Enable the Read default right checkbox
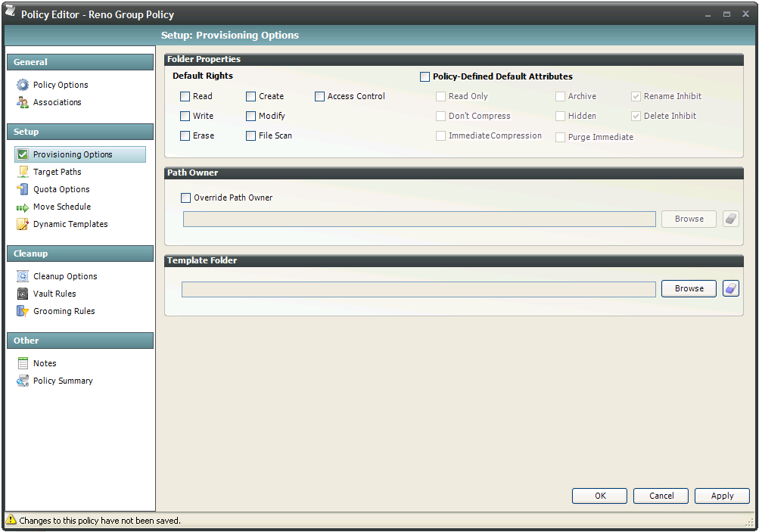The image size is (759, 532). click(185, 96)
